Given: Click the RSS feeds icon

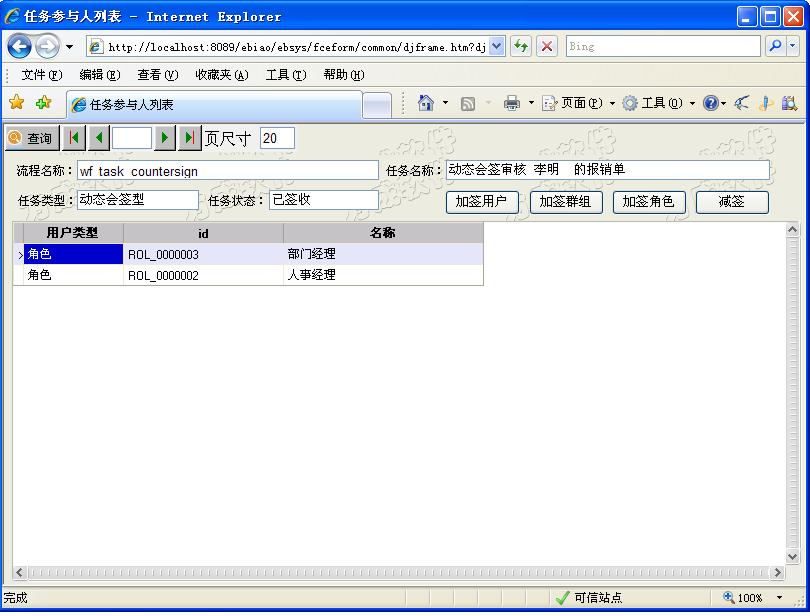Looking at the screenshot, I should pyautogui.click(x=468, y=104).
